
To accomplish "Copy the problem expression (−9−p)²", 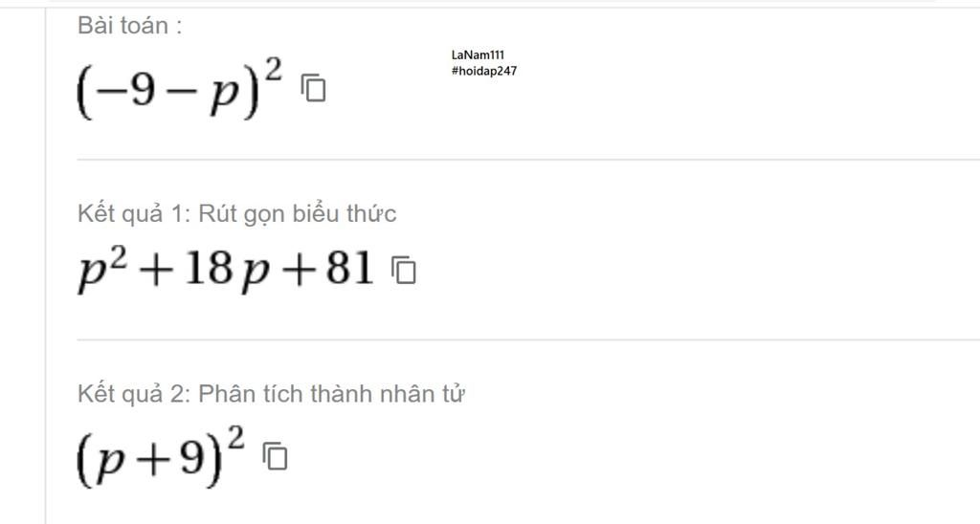I will [x=313, y=87].
